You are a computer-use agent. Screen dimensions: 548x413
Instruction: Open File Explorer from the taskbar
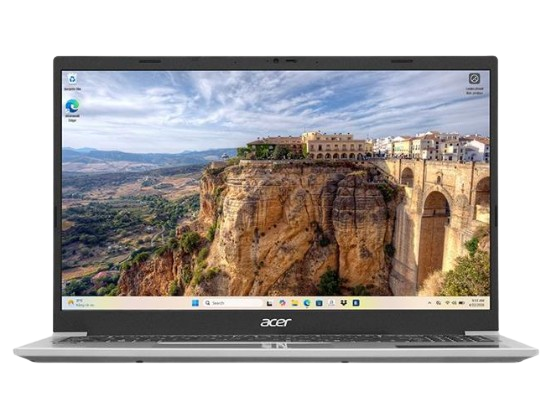[x=295, y=303]
